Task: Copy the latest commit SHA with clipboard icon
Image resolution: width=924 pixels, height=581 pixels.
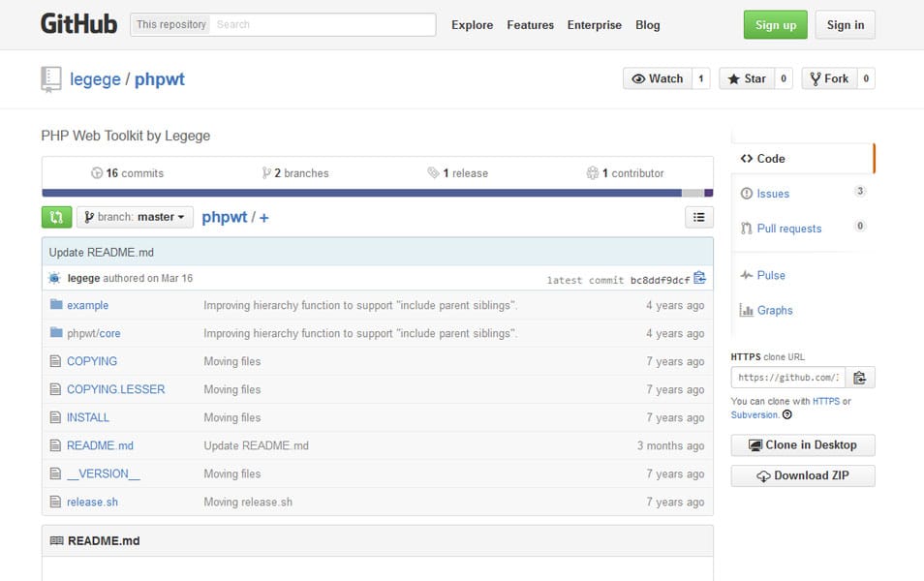Action: coord(699,278)
